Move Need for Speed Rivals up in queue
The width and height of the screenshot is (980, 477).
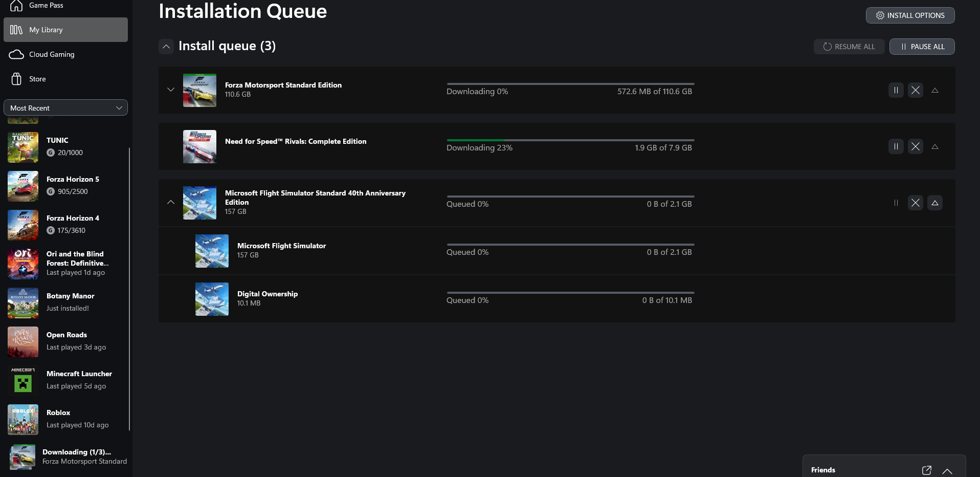click(935, 146)
